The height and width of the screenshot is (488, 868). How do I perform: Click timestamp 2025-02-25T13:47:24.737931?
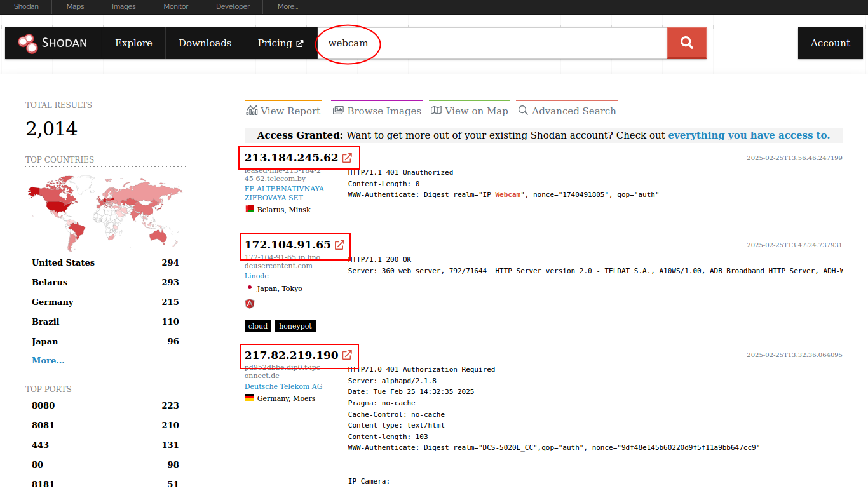tap(794, 245)
